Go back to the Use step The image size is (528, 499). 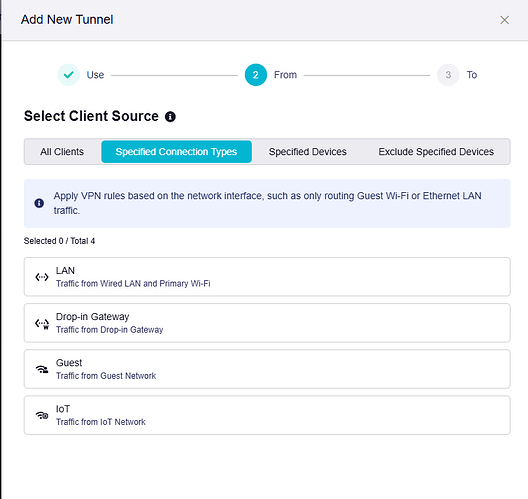click(95, 75)
